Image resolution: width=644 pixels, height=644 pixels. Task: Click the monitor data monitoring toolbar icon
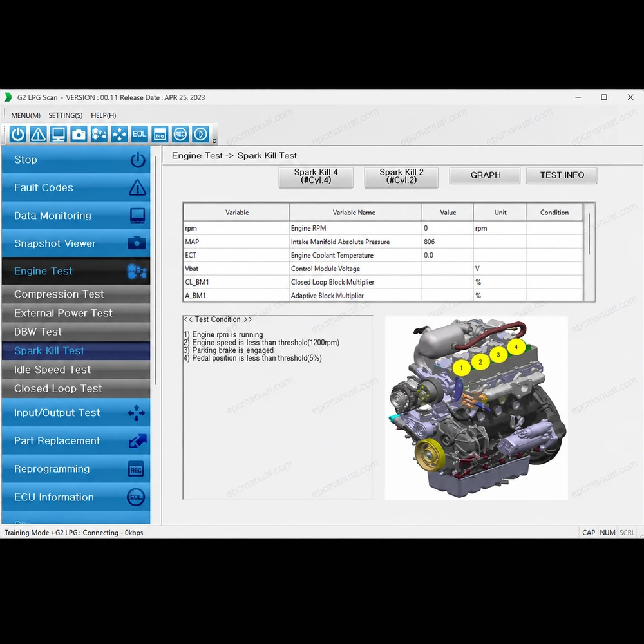click(x=59, y=135)
